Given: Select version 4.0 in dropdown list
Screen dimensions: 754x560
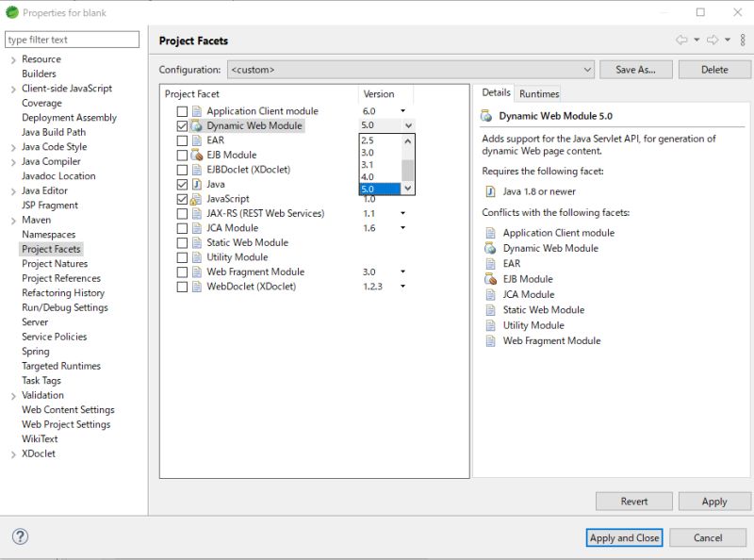Looking at the screenshot, I should 381,177.
